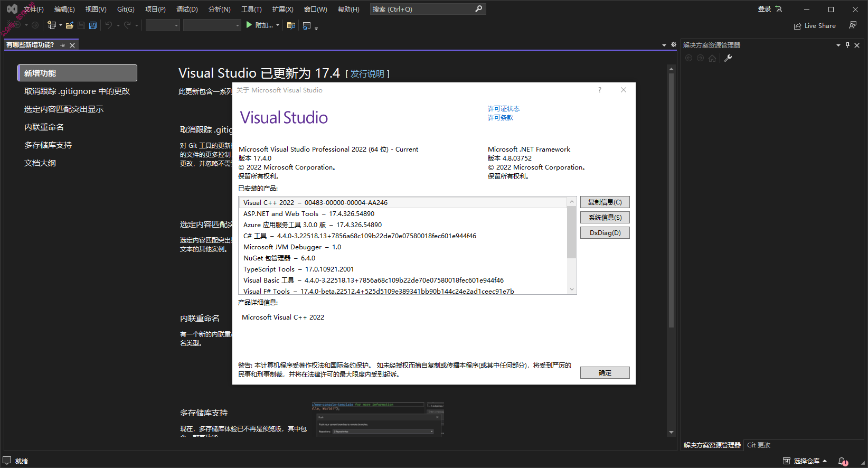The height and width of the screenshot is (468, 868).
Task: Select ASP.NET and Web Tools product row
Action: pyautogui.click(x=403, y=214)
